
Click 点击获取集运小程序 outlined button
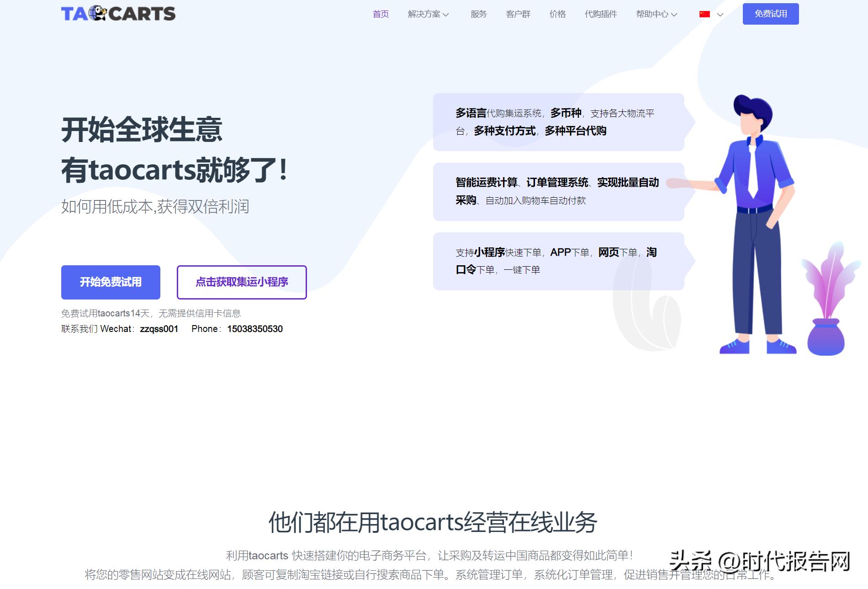[241, 282]
